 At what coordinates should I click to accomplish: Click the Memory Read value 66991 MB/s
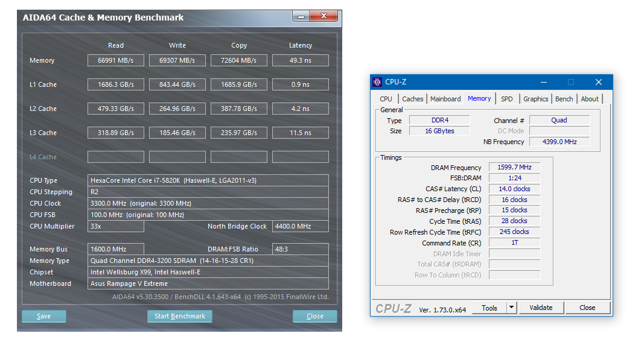tap(116, 60)
